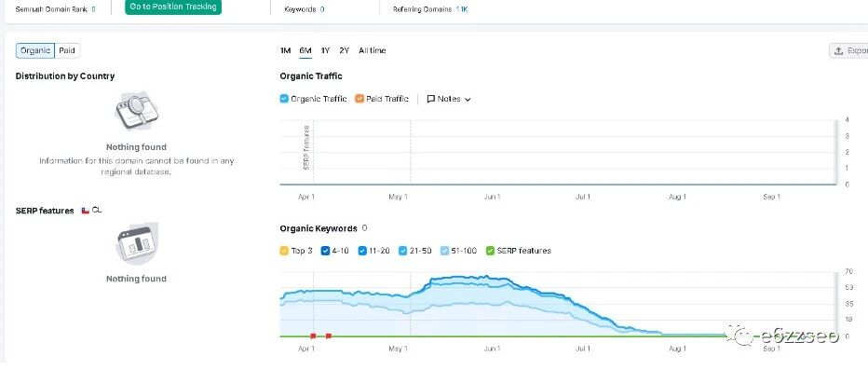Select the All time range
This screenshot has width=868, height=370.
pyautogui.click(x=373, y=51)
